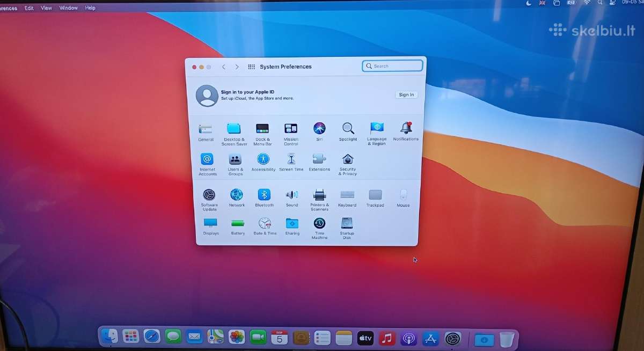Open the View menu

click(x=46, y=8)
